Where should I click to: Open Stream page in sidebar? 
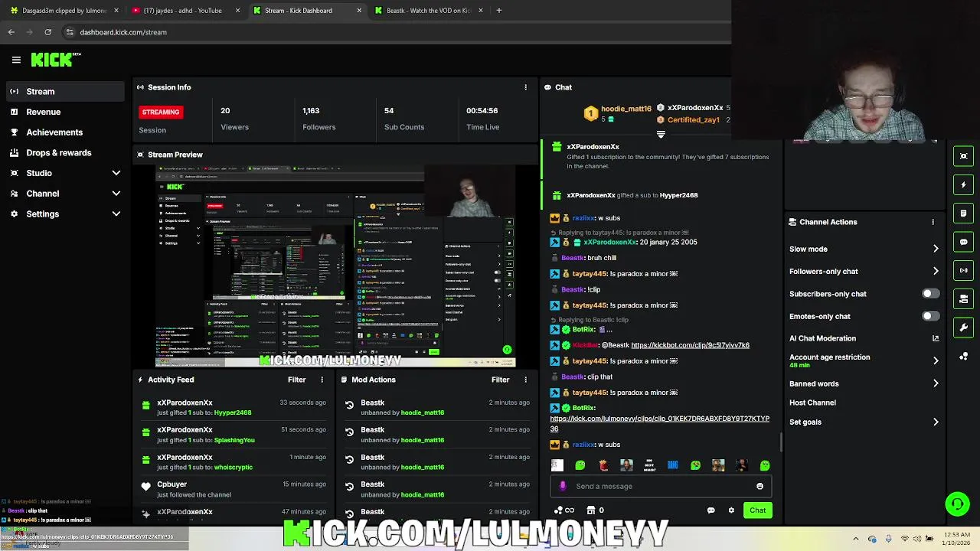tap(65, 91)
